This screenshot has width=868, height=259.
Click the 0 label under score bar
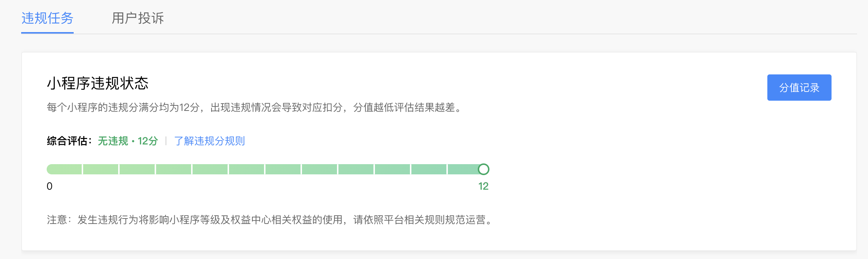click(50, 186)
